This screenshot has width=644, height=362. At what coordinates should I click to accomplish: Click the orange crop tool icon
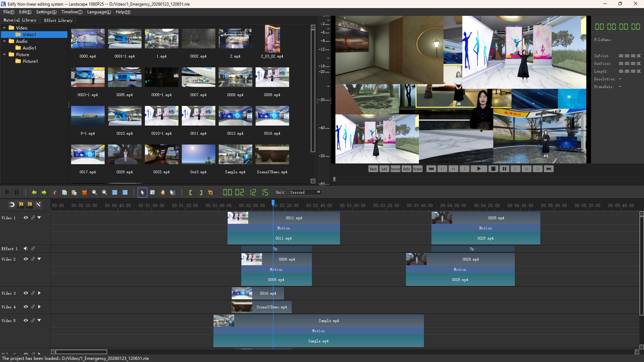click(x=211, y=192)
